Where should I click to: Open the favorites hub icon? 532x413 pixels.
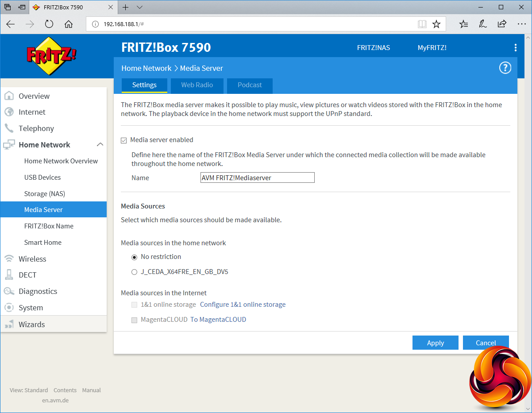click(x=463, y=24)
